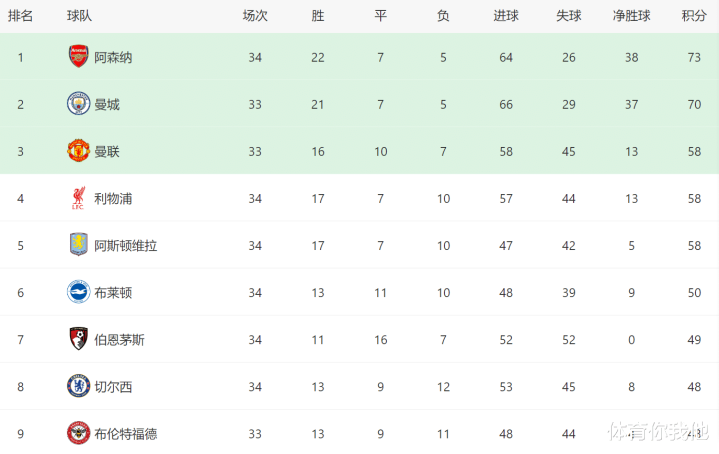The width and height of the screenshot is (719, 454).
Task: Click the 排名 column header
Action: point(21,16)
